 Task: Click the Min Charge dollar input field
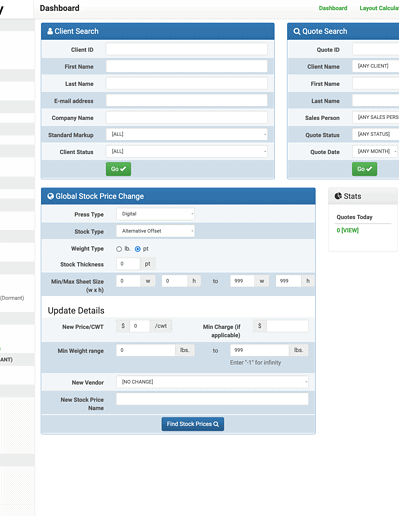coord(287,326)
